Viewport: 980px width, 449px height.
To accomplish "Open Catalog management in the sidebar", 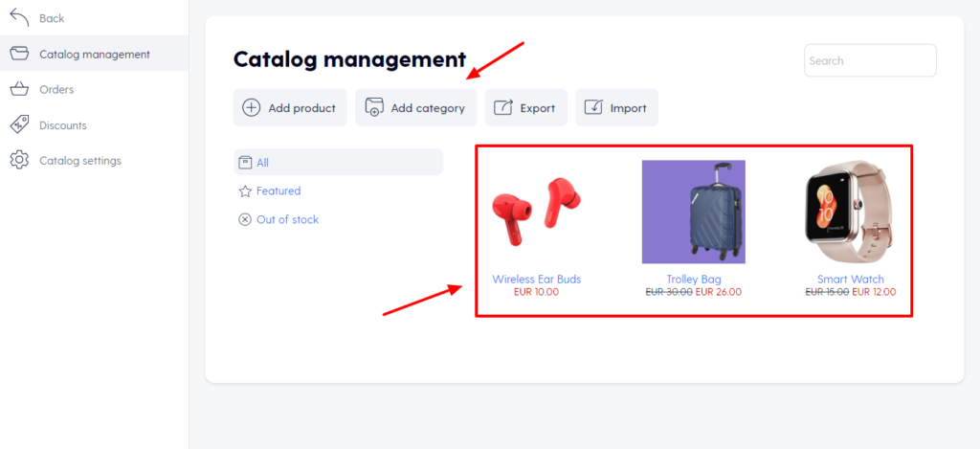I will click(x=95, y=54).
